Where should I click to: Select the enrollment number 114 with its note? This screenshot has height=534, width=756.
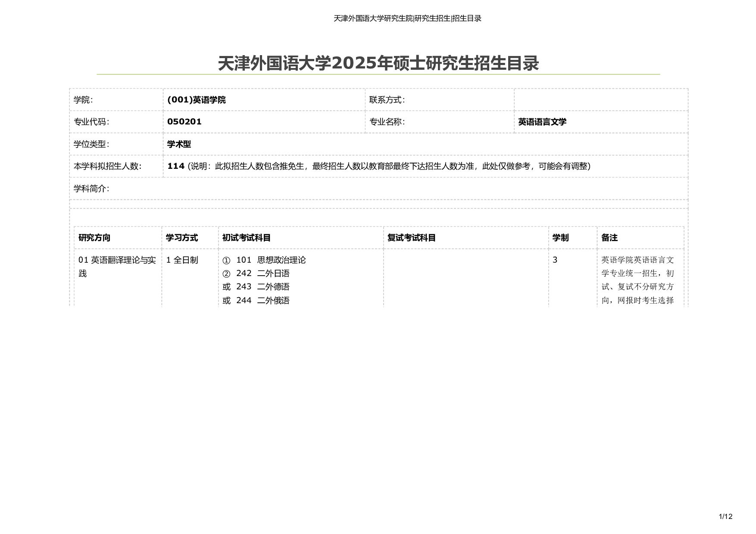pyautogui.click(x=379, y=166)
